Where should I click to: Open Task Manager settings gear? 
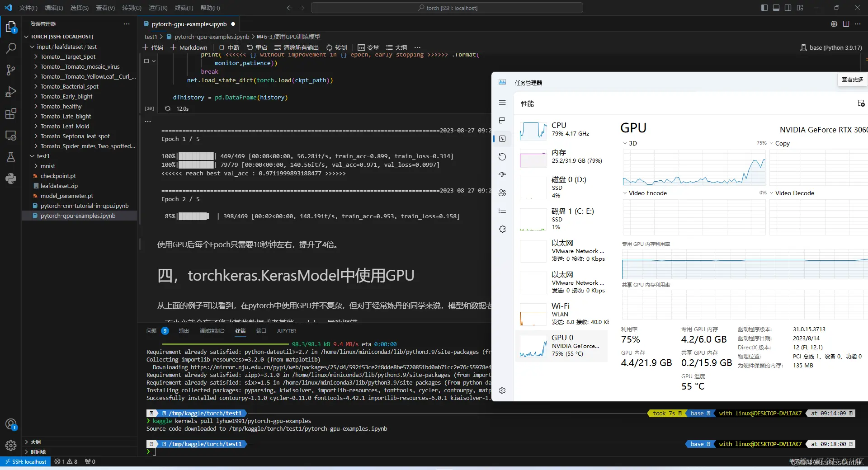502,390
